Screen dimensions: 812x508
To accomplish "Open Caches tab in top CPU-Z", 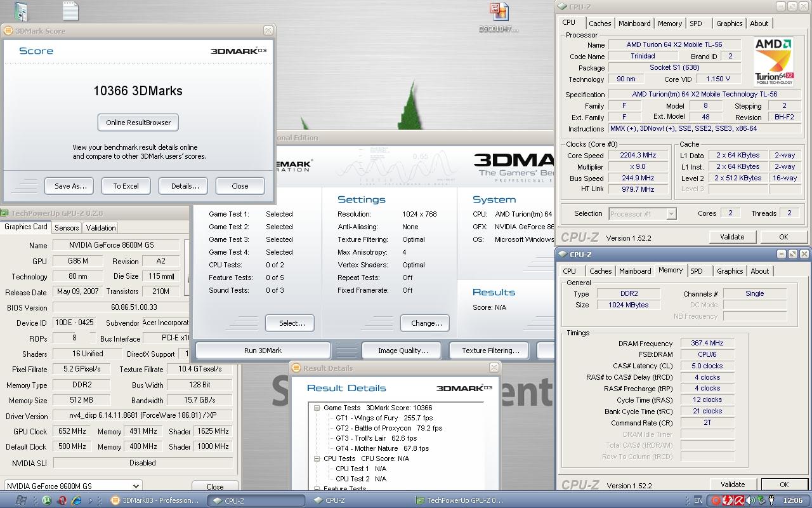I will [x=599, y=23].
